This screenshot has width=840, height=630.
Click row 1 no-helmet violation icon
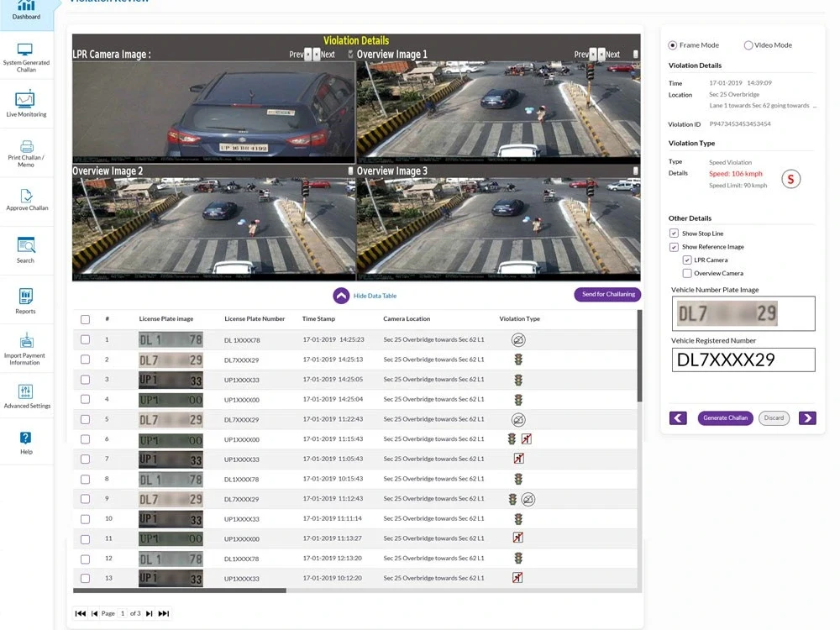(x=518, y=339)
